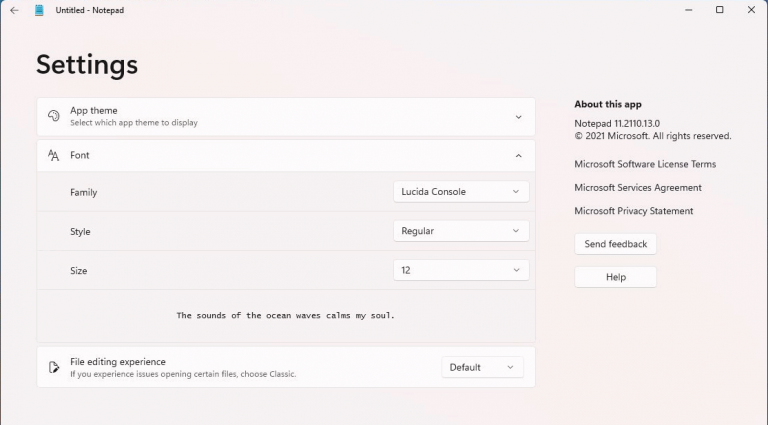Maximize the Notepad window

click(x=719, y=10)
